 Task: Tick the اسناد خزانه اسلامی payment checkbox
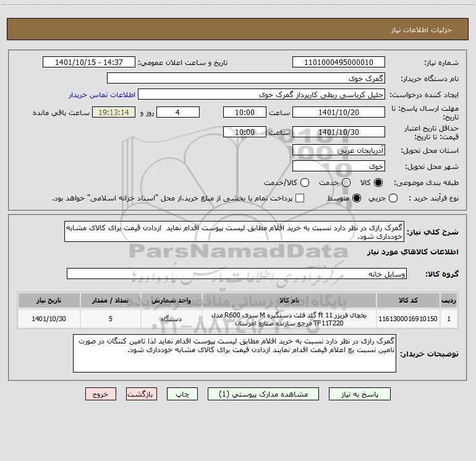300,198
